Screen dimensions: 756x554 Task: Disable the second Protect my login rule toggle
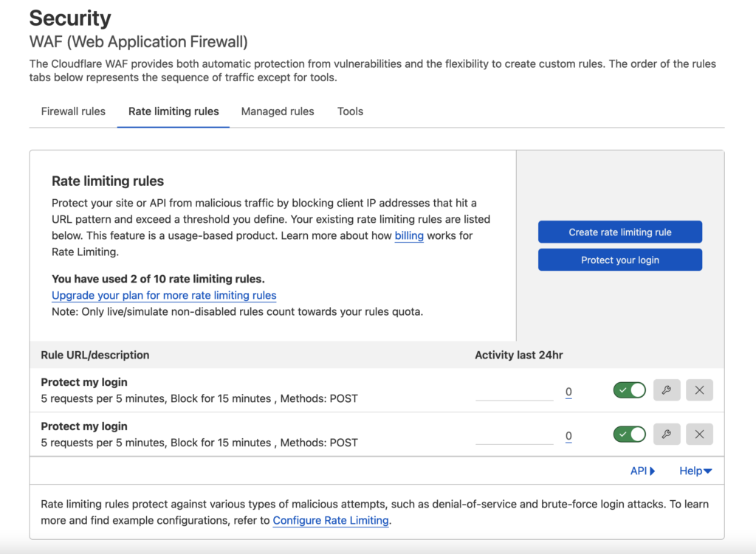[630, 434]
